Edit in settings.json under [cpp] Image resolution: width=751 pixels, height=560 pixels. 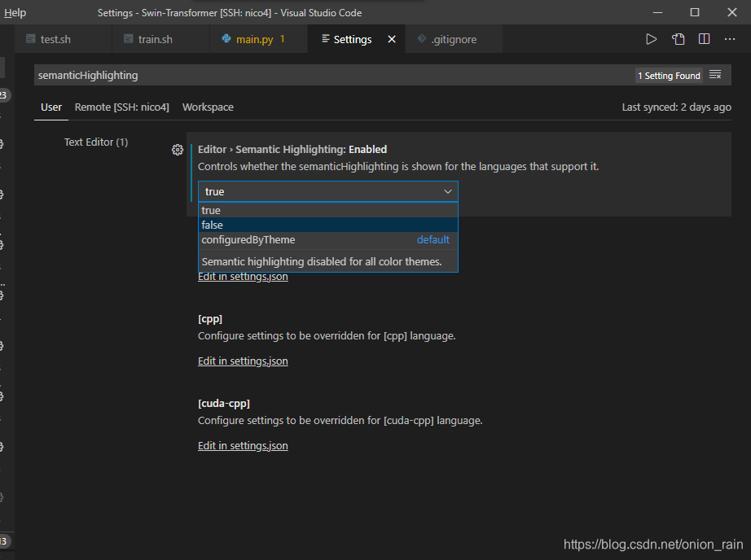tap(242, 361)
